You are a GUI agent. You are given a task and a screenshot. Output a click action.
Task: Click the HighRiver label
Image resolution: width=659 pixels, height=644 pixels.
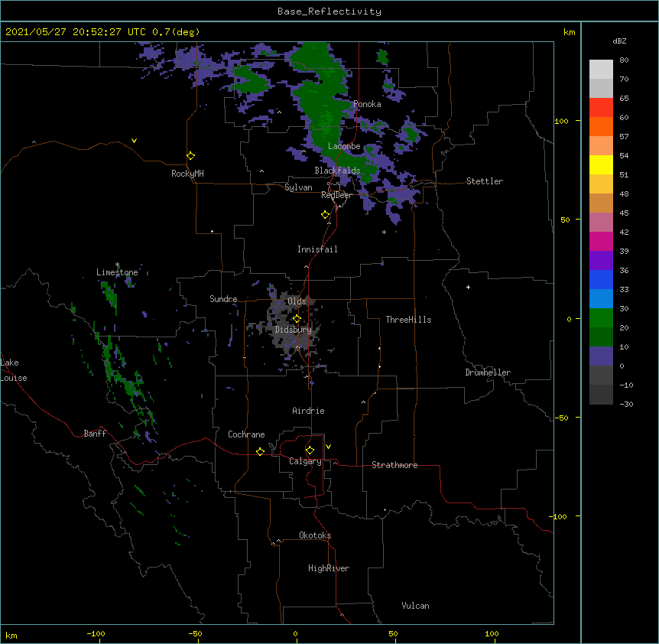[329, 568]
